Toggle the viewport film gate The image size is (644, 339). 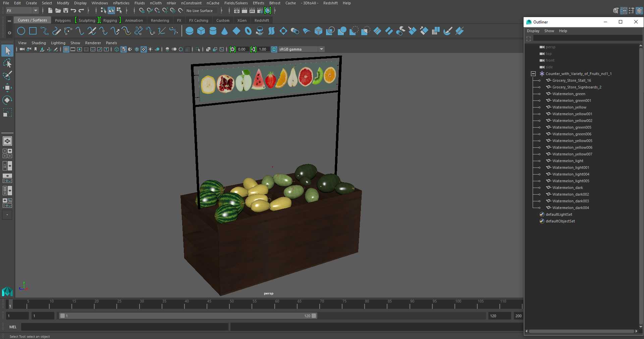[73, 49]
